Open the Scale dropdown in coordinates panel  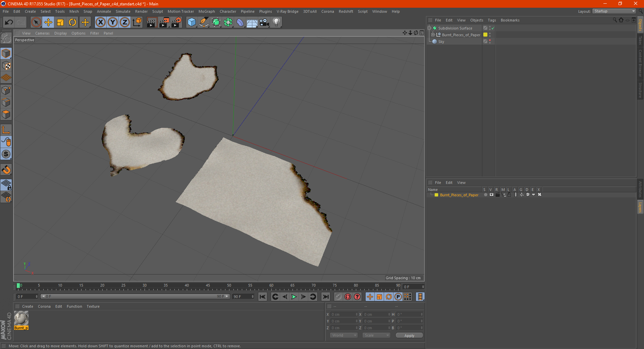click(376, 335)
